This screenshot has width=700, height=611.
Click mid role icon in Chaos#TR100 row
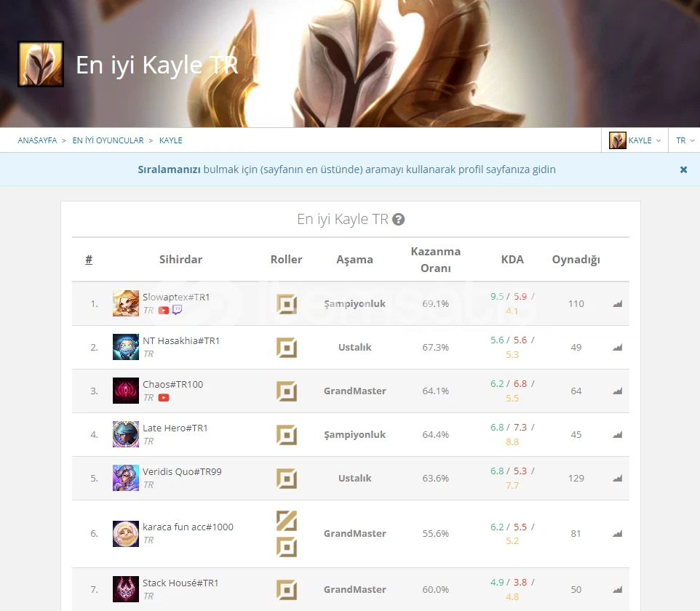pyautogui.click(x=287, y=391)
